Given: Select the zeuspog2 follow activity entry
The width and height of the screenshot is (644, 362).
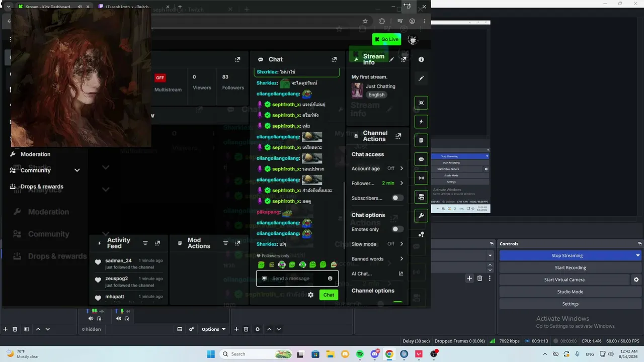Looking at the screenshot, I should [129, 282].
